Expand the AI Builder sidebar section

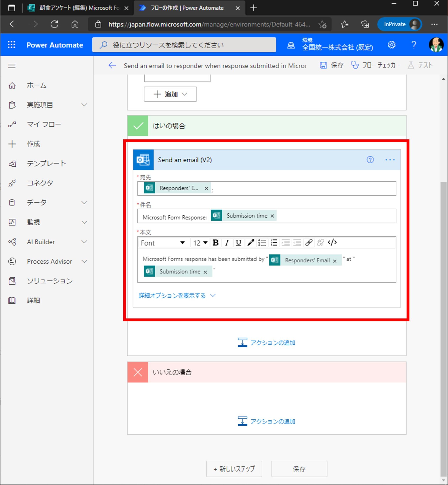[84, 242]
